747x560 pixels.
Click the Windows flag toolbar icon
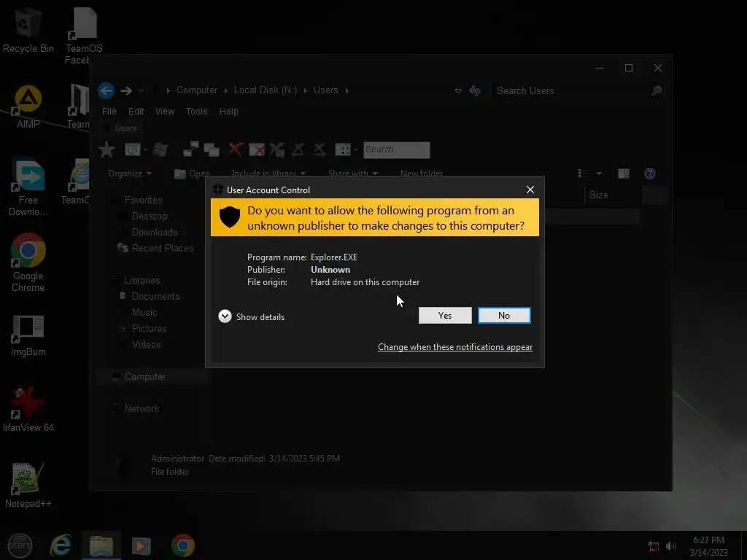coord(160,149)
